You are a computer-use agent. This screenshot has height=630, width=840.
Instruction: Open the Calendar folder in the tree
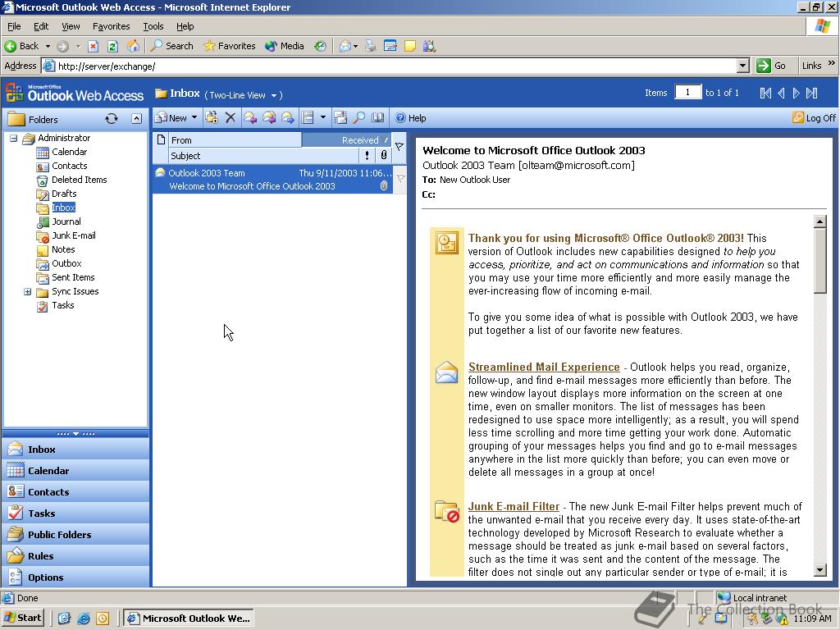click(x=69, y=152)
